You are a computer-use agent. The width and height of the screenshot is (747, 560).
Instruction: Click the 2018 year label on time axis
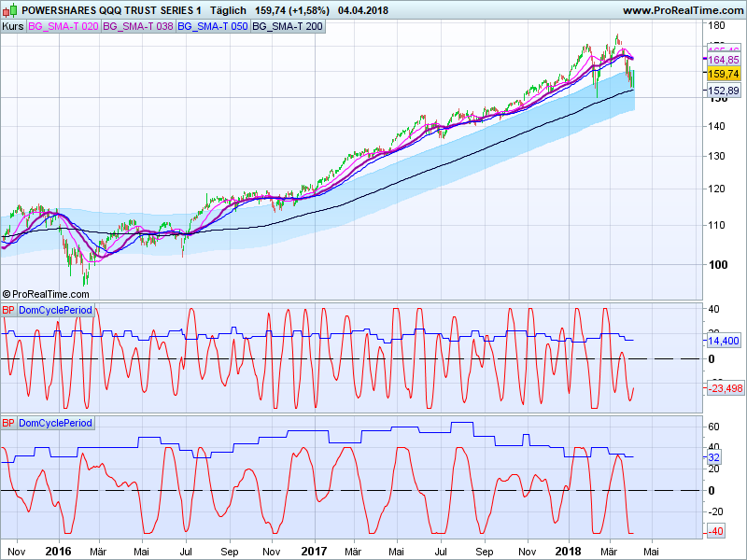(x=568, y=551)
